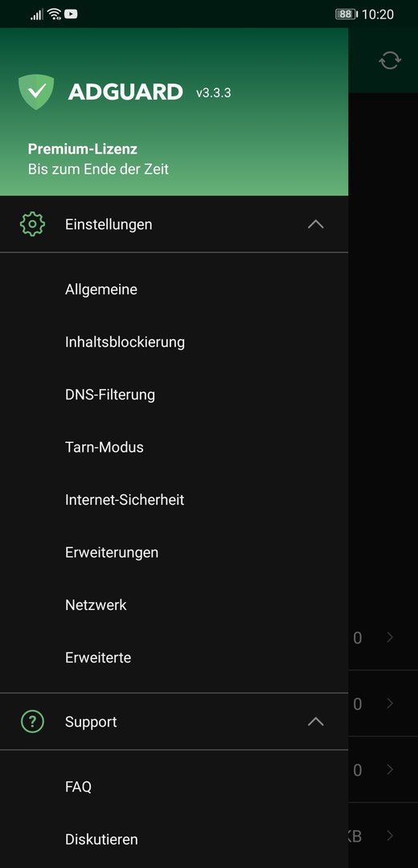Tap the AdGuard shield logo
418x868 pixels.
36,92
